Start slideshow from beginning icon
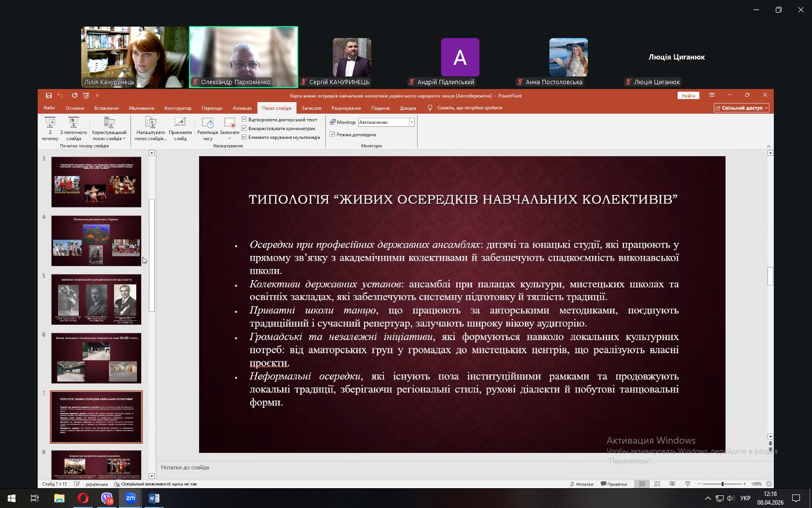This screenshot has width=812, height=508. [x=50, y=123]
